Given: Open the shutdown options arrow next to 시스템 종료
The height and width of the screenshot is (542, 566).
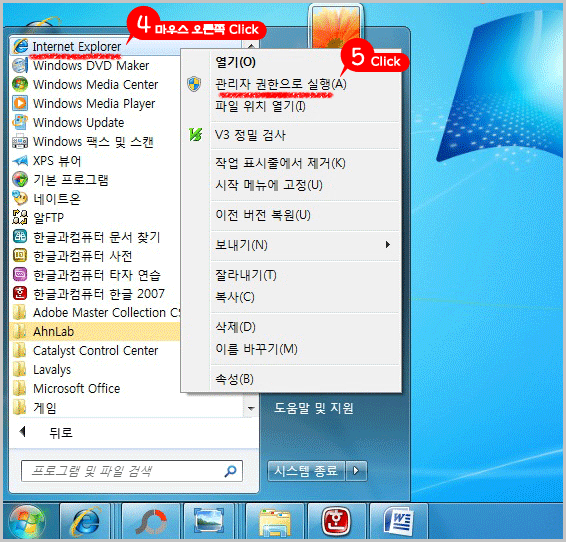Looking at the screenshot, I should tap(356, 471).
